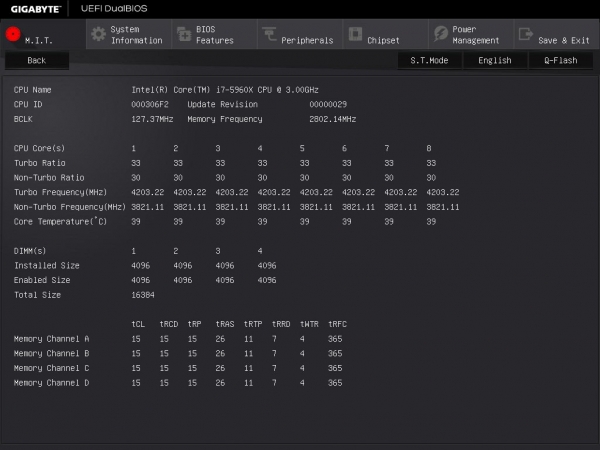
Task: Click the Total Size label
Action: click(38, 295)
